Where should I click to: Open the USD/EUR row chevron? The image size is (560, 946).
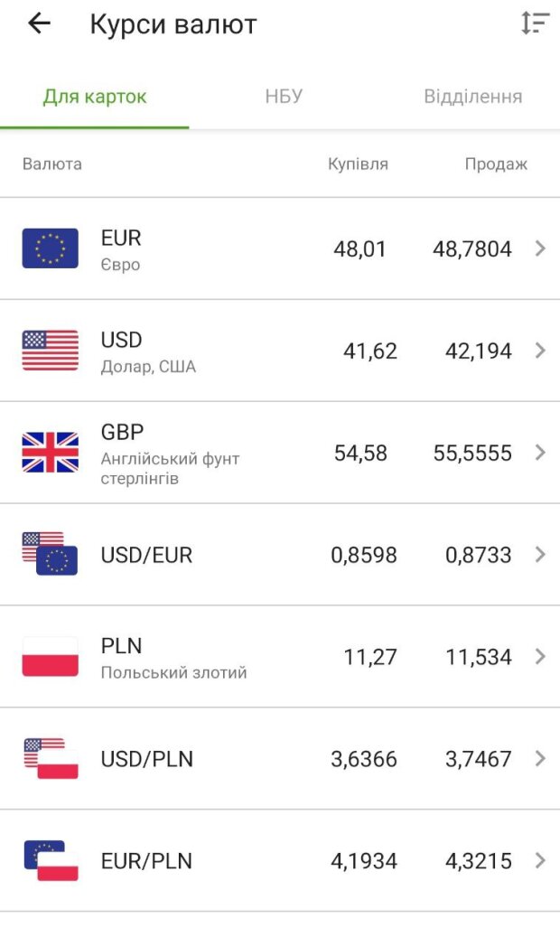click(540, 555)
